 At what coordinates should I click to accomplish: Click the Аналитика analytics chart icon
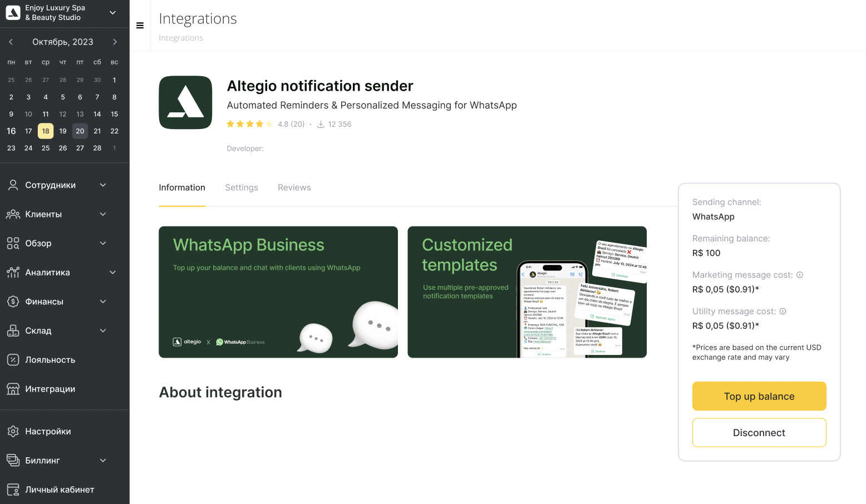pyautogui.click(x=13, y=273)
